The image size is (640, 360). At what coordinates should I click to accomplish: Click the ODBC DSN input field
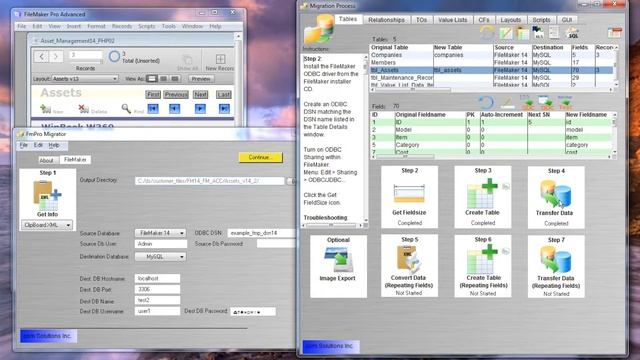pyautogui.click(x=261, y=233)
